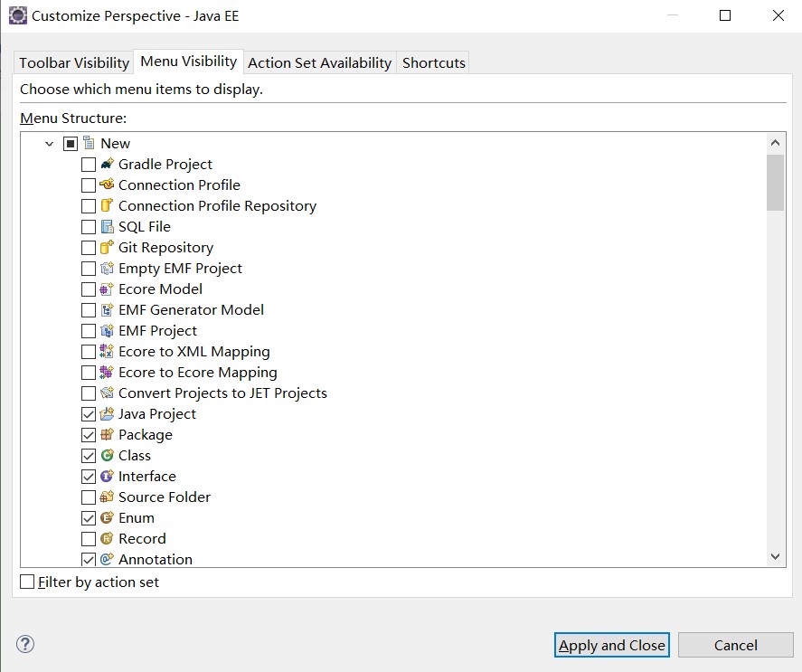802x672 pixels.
Task: Click the vertical scrollbar thumb
Action: click(775, 182)
